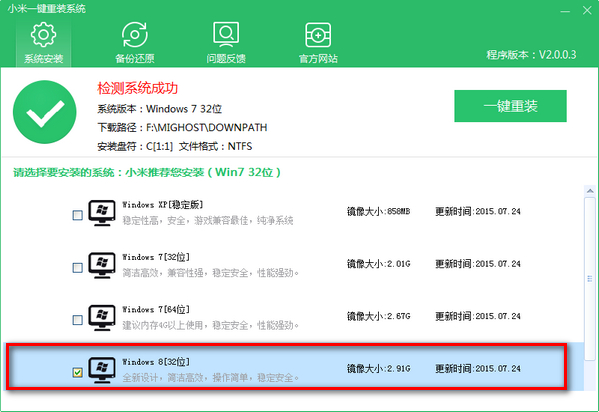Switch to the 备份还原 tab label
The height and width of the screenshot is (412, 599).
click(134, 58)
